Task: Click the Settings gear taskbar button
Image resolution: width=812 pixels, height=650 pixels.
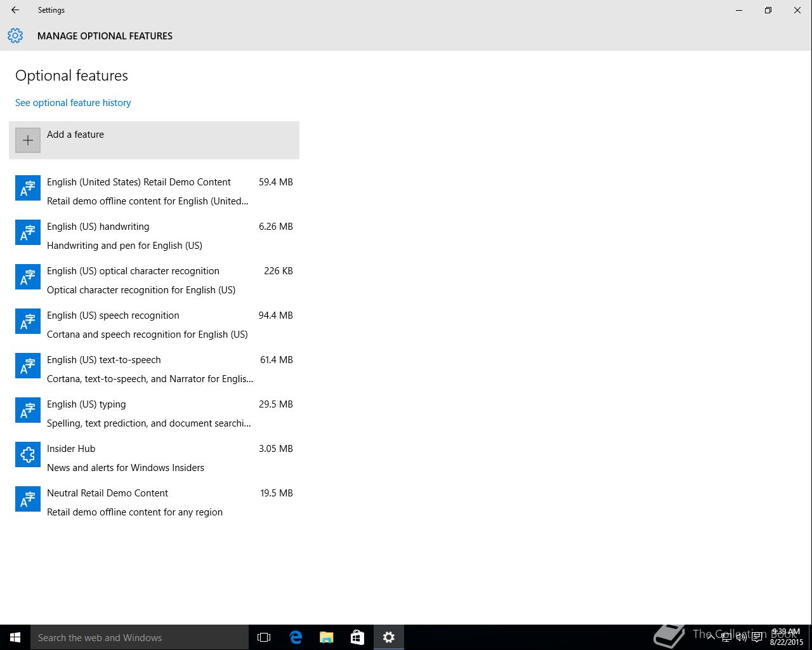Action: click(x=389, y=637)
